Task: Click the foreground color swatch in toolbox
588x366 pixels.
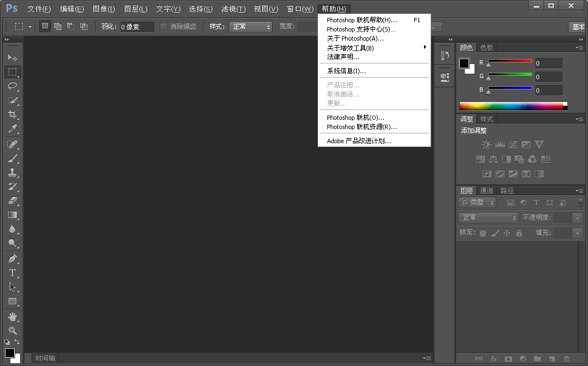Action: 9,353
